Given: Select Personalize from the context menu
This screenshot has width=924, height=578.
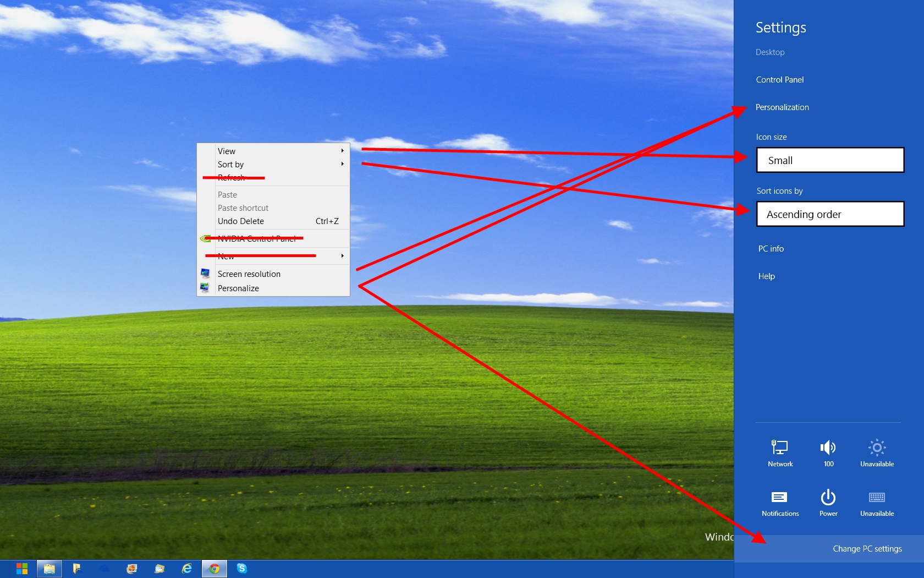Looking at the screenshot, I should (x=238, y=288).
